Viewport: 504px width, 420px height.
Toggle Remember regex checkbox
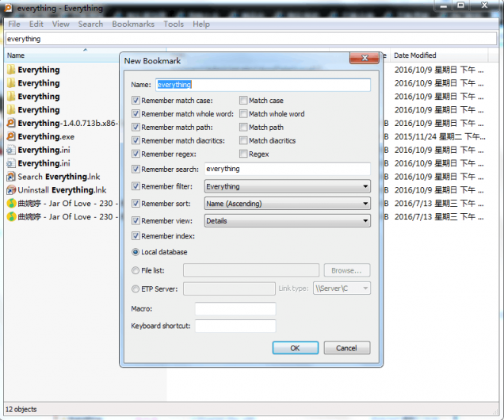[136, 154]
